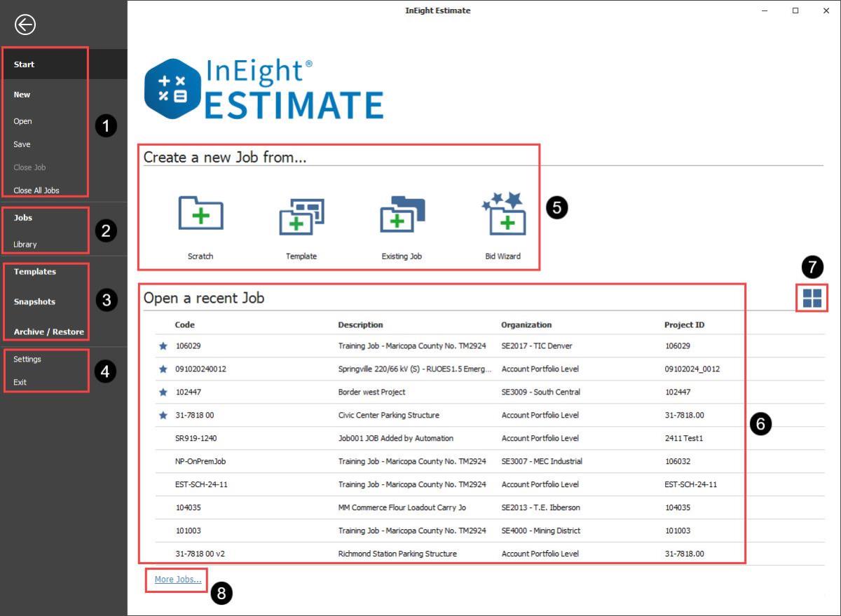Open recent job code 106029
This screenshot has width=841, height=616.
188,346
